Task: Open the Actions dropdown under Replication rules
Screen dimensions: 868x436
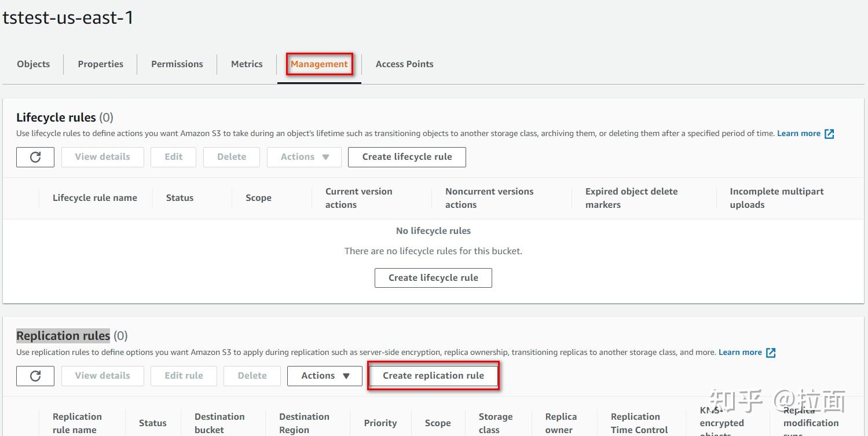Action: pyautogui.click(x=324, y=375)
